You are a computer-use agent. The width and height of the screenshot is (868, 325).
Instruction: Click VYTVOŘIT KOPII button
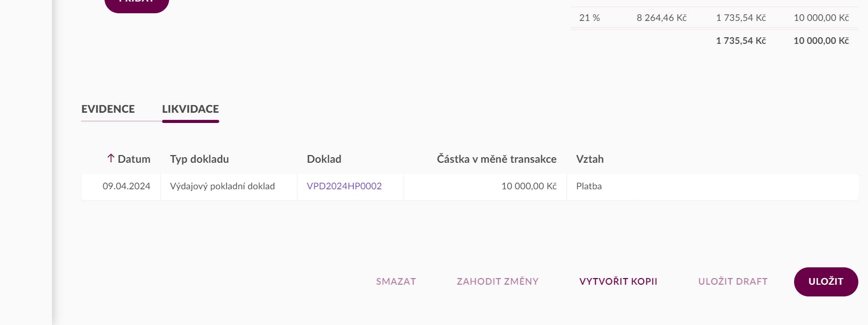(x=618, y=282)
